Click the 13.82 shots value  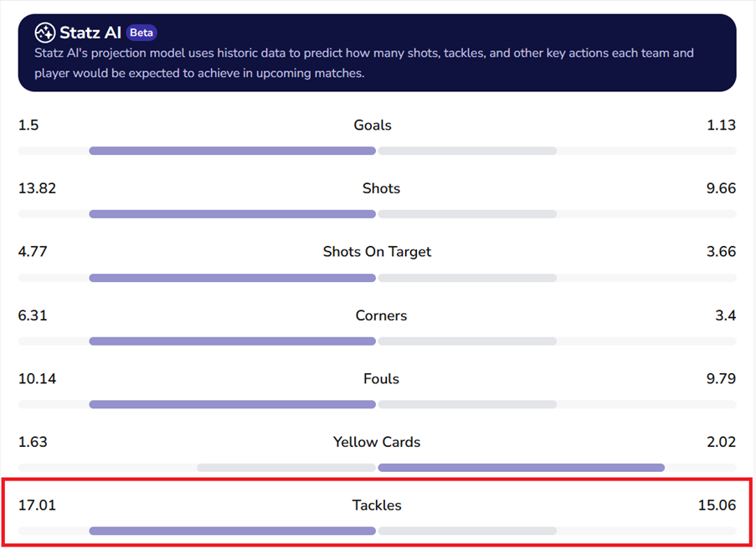click(x=37, y=188)
